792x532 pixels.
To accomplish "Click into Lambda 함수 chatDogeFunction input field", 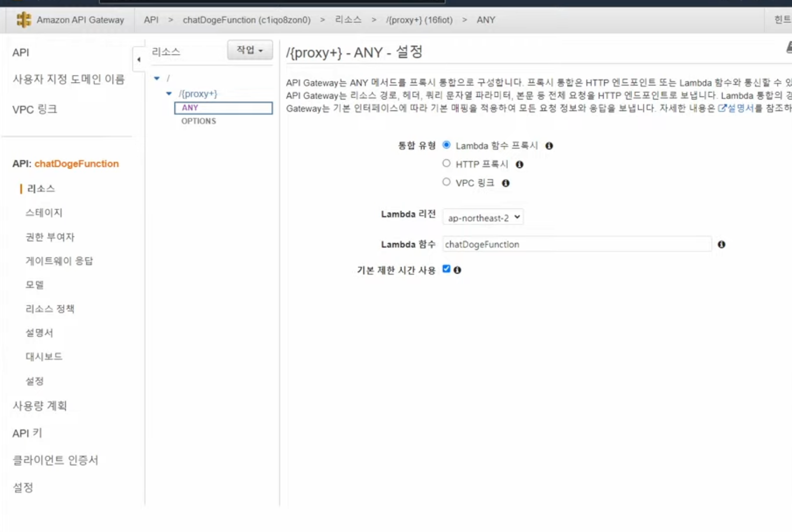I will click(577, 244).
